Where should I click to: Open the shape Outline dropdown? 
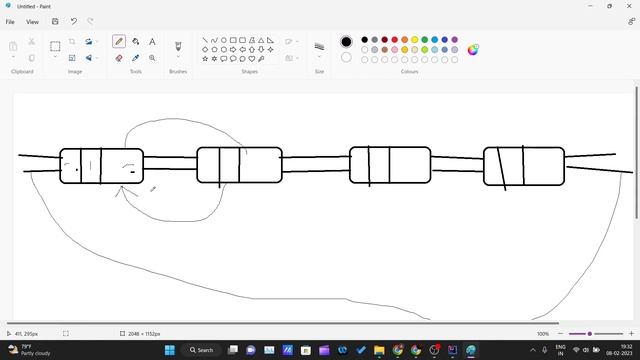tap(297, 41)
